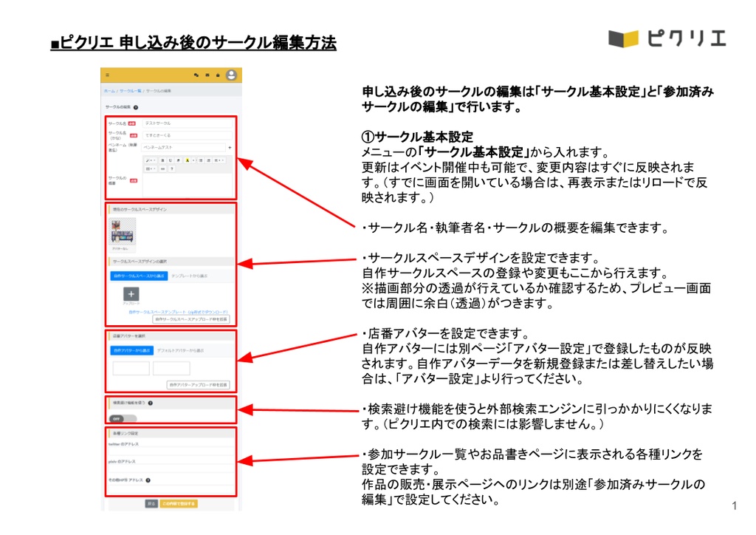Toggle underline in the editor toolbar
Image resolution: width=756 pixels, height=535 pixels.
tap(171, 160)
